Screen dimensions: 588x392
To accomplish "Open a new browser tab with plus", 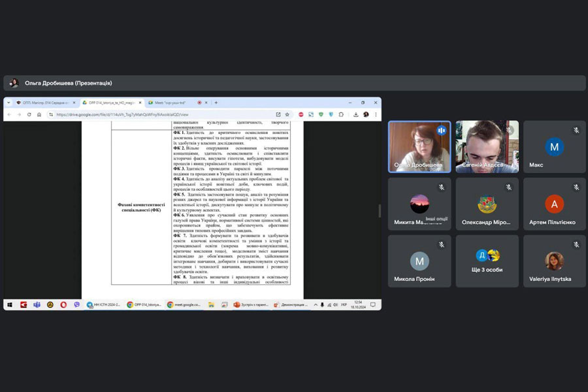I will click(x=216, y=103).
